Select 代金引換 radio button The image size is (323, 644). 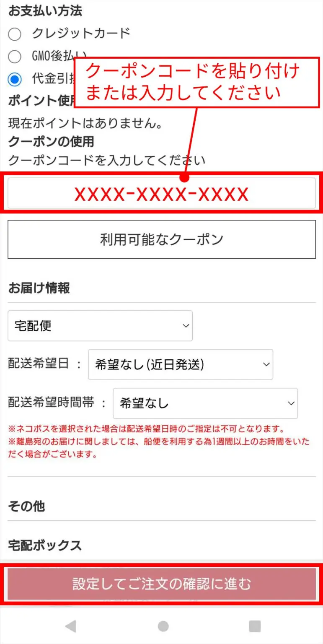[15, 79]
